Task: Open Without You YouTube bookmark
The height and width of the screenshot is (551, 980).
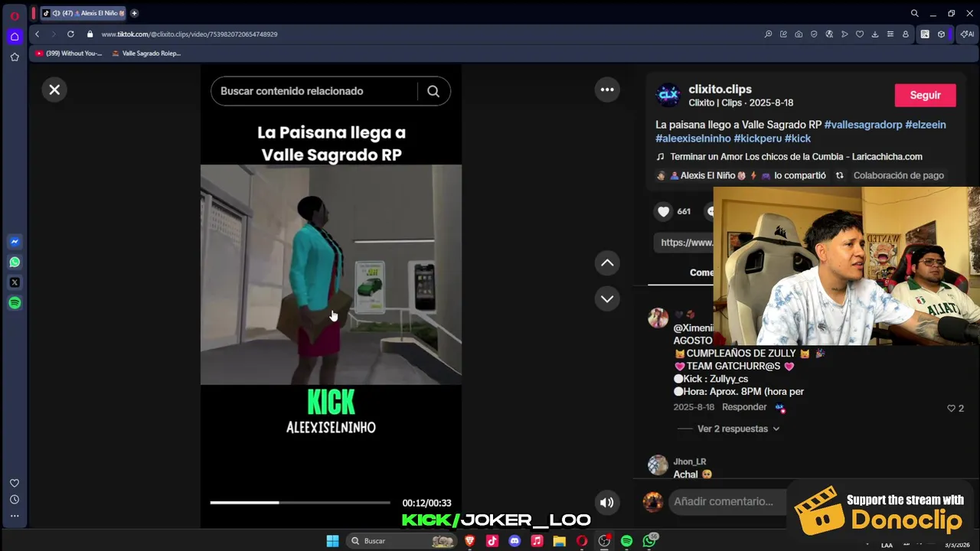Action: coord(68,54)
